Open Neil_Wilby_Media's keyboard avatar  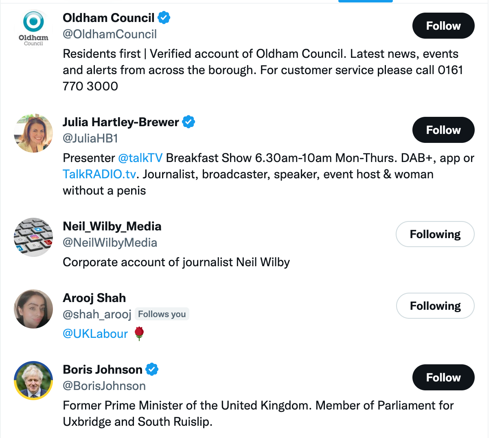pos(33,237)
